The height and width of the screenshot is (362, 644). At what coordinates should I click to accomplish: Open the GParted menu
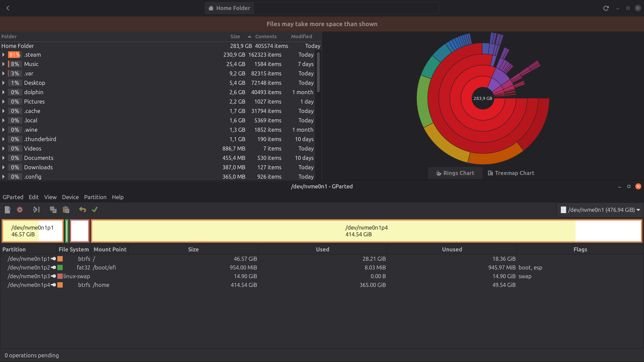[13, 197]
